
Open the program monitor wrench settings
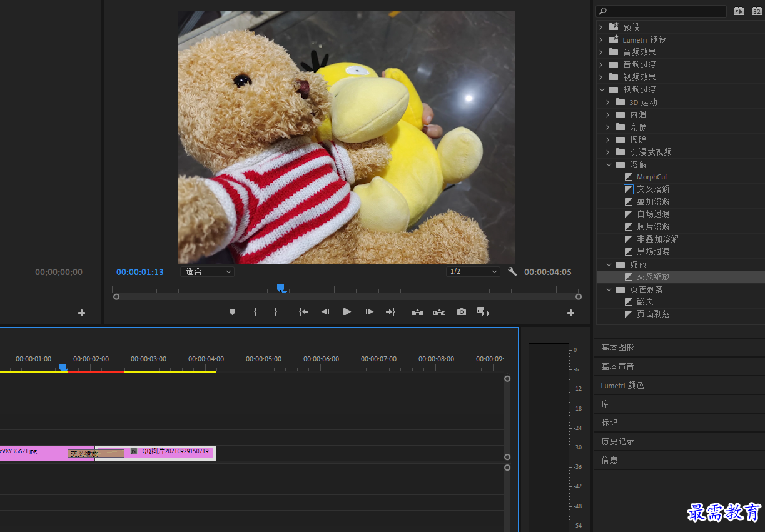[x=512, y=271]
